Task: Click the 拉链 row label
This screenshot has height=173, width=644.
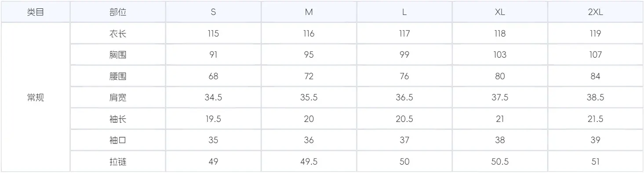Action: pyautogui.click(x=118, y=162)
